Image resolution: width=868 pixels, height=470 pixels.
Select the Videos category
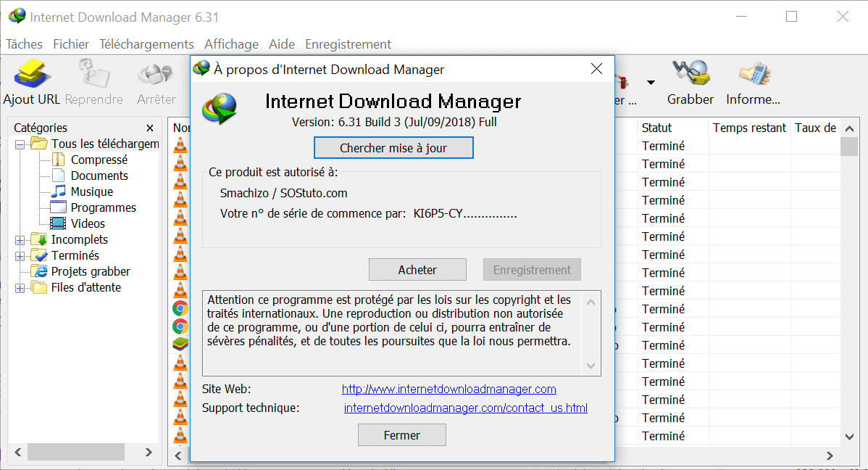pyautogui.click(x=88, y=223)
